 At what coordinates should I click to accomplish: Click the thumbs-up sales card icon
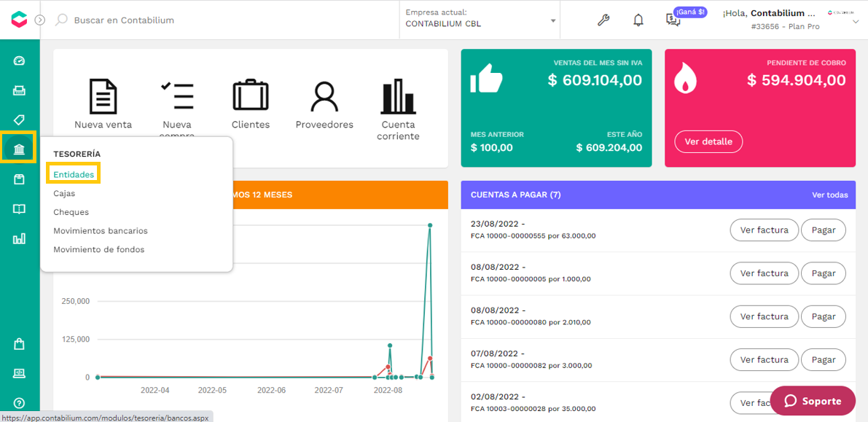pyautogui.click(x=486, y=79)
